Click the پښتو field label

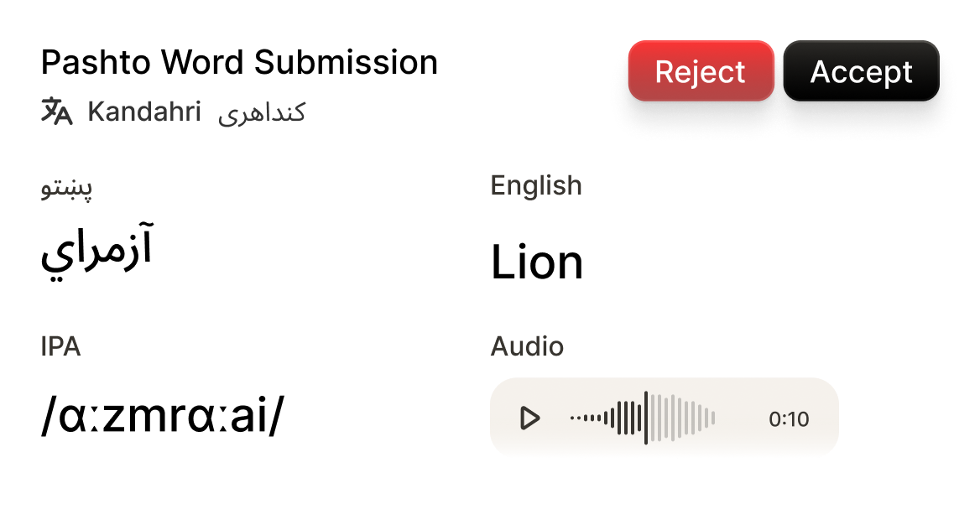pos(67,188)
